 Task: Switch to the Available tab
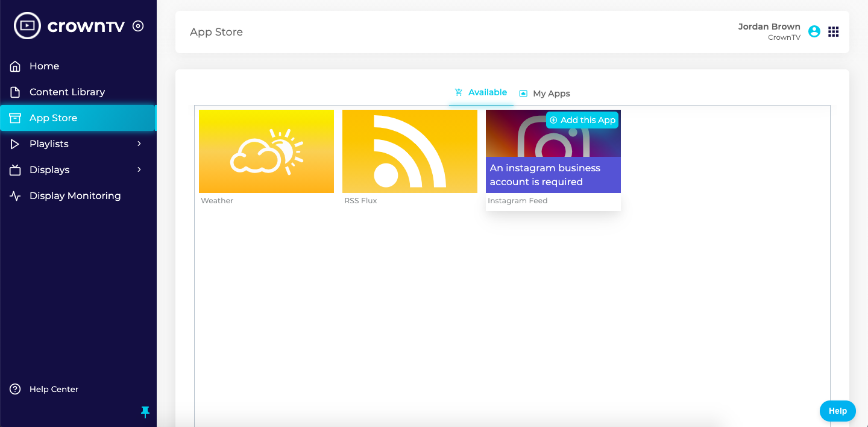point(481,92)
